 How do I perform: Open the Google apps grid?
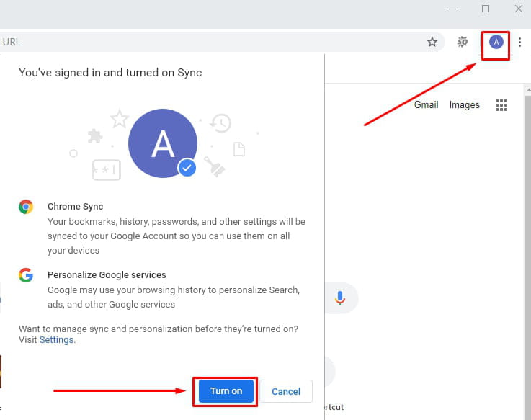tap(501, 105)
